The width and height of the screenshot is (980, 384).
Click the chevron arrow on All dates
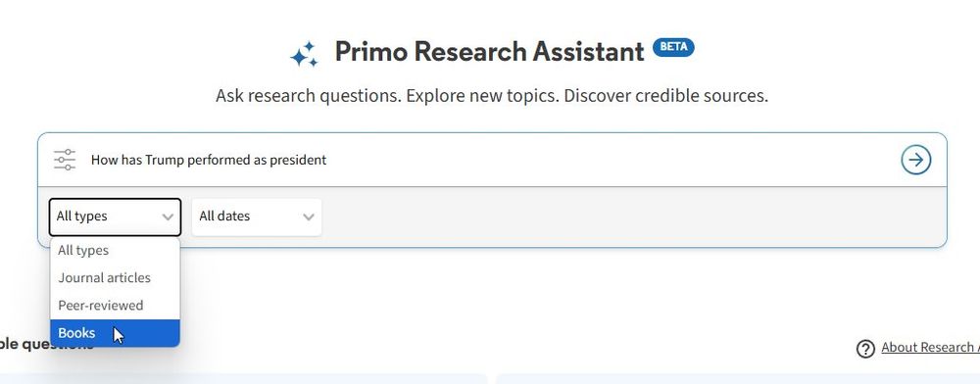point(308,217)
